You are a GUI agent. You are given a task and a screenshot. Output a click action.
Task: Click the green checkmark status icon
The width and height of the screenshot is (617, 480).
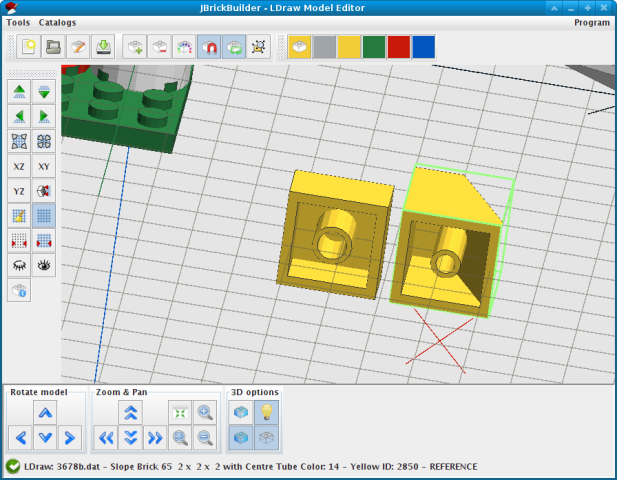coord(13,467)
